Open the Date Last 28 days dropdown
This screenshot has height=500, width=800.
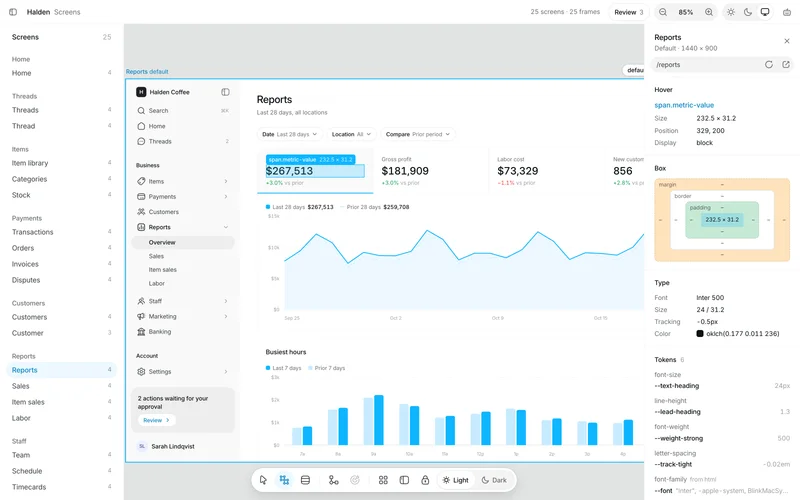[290, 134]
